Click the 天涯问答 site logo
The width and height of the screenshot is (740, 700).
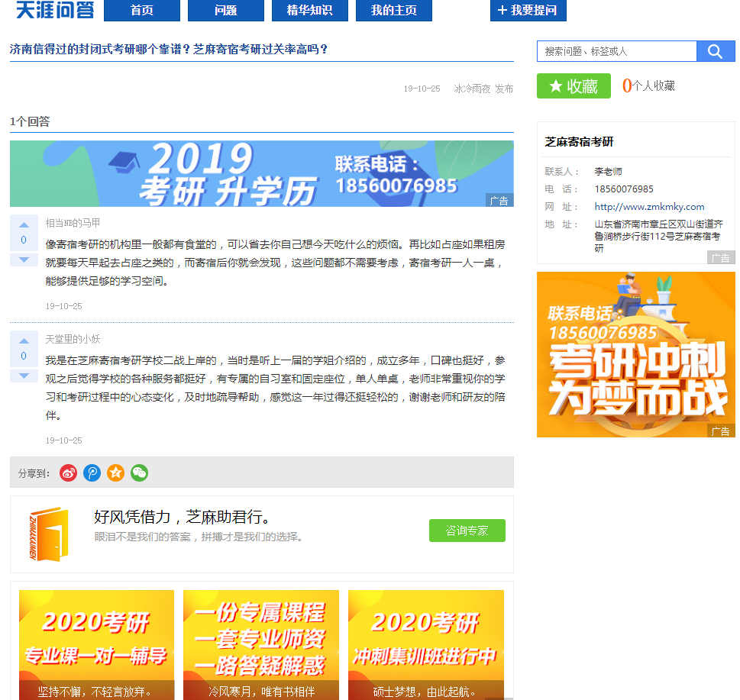point(55,9)
